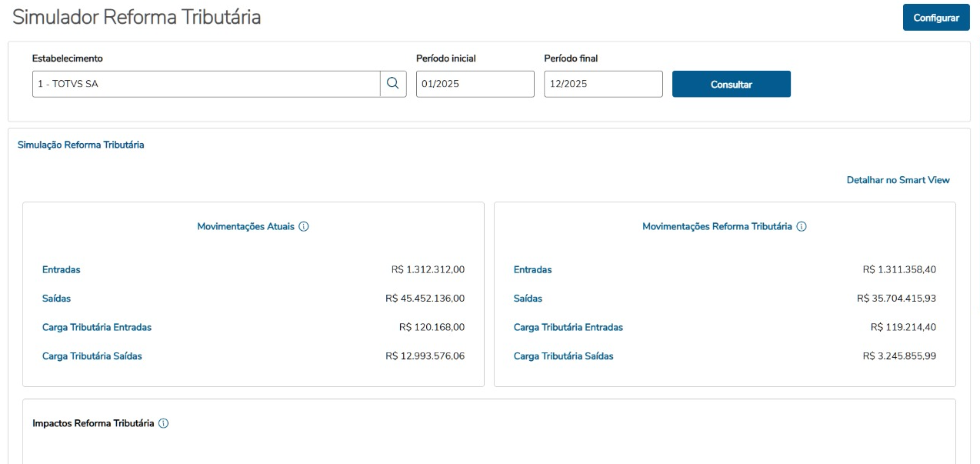
Task: Select reform Saídas value R$ 35.704.415,93
Action: 896,299
